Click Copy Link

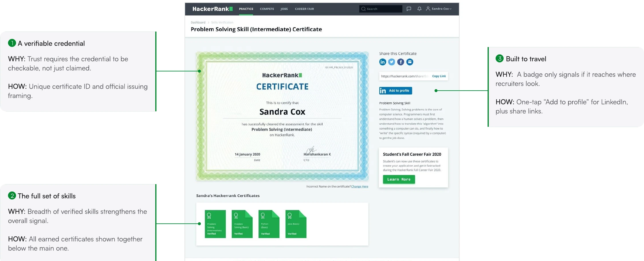439,76
